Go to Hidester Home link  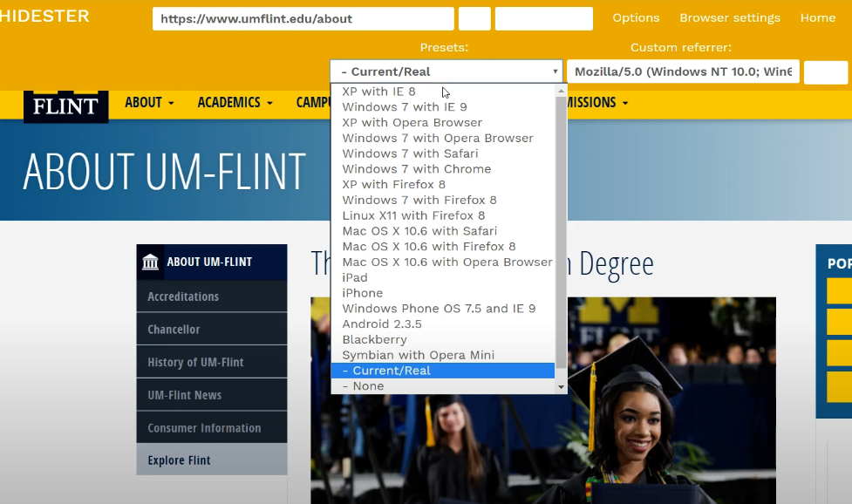point(818,18)
